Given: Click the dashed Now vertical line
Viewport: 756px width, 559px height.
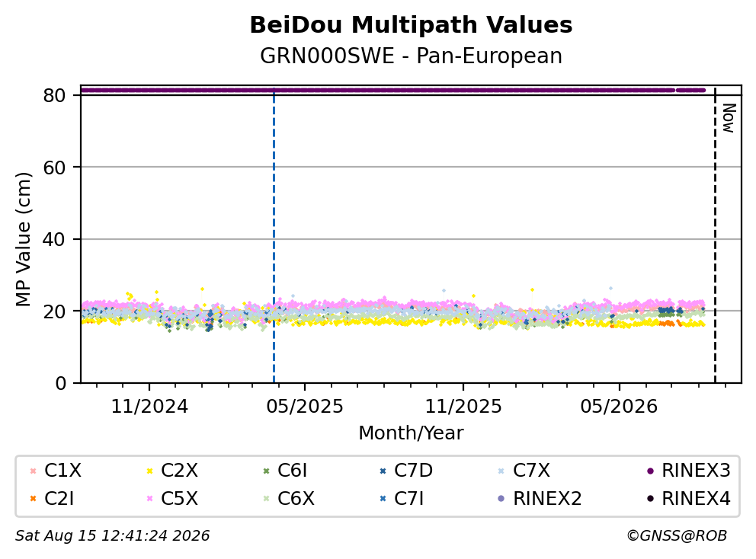Looking at the screenshot, I should tap(715, 235).
